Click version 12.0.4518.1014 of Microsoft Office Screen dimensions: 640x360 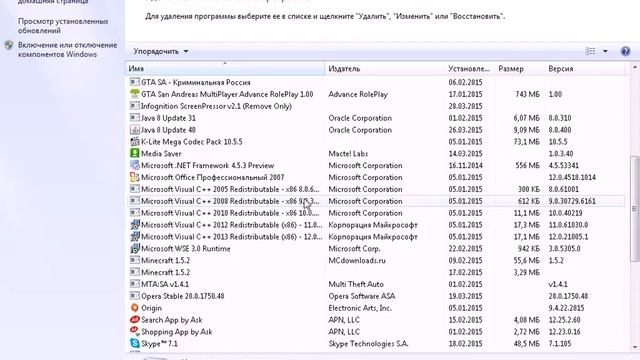tap(572, 177)
